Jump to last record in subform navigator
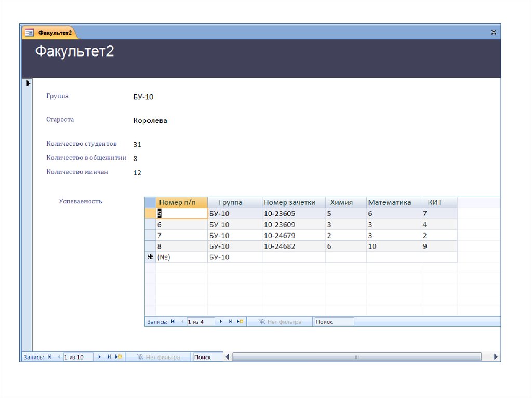Screen dimensions: 532x398 pos(230,322)
